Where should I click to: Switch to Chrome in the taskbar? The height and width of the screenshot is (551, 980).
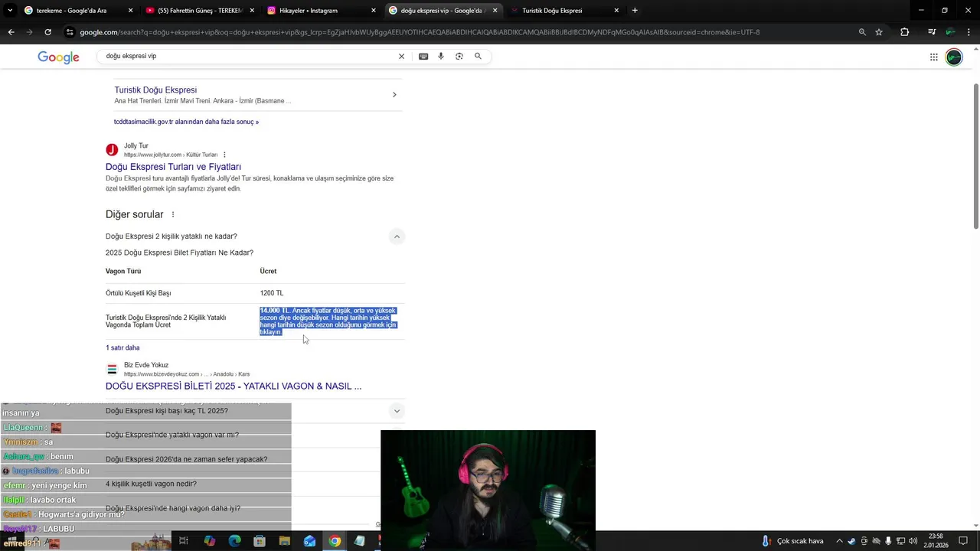click(x=335, y=541)
